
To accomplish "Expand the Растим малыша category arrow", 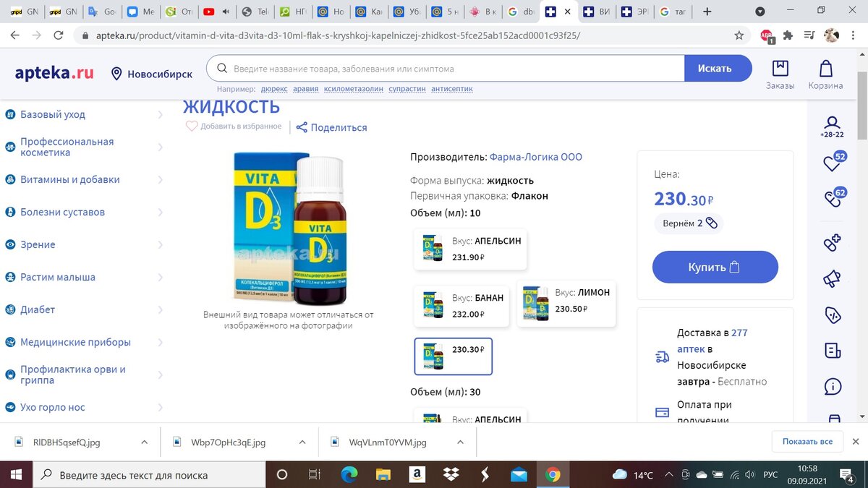I will point(160,277).
